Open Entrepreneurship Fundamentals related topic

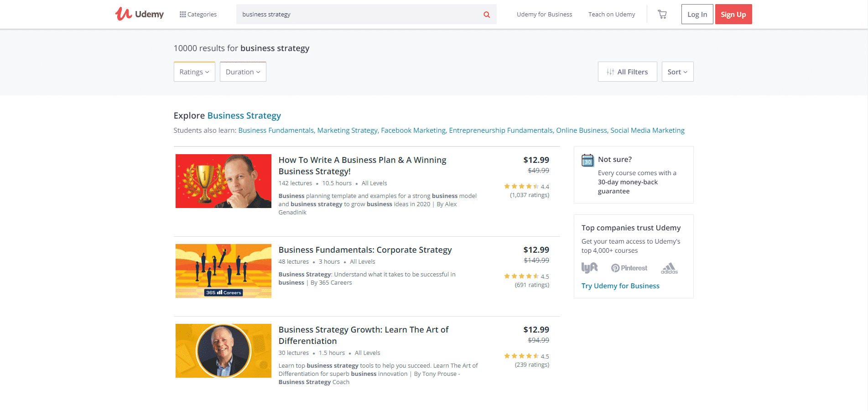(x=501, y=130)
